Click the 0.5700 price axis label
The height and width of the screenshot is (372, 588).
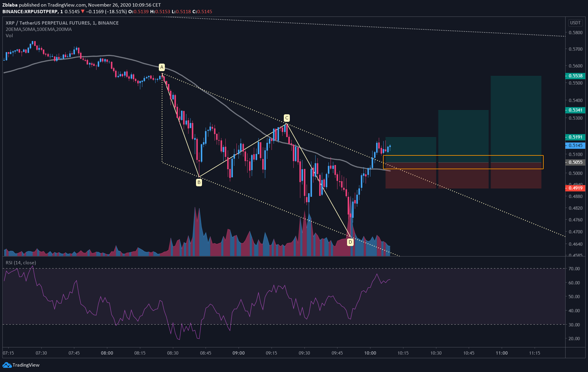[x=575, y=49]
